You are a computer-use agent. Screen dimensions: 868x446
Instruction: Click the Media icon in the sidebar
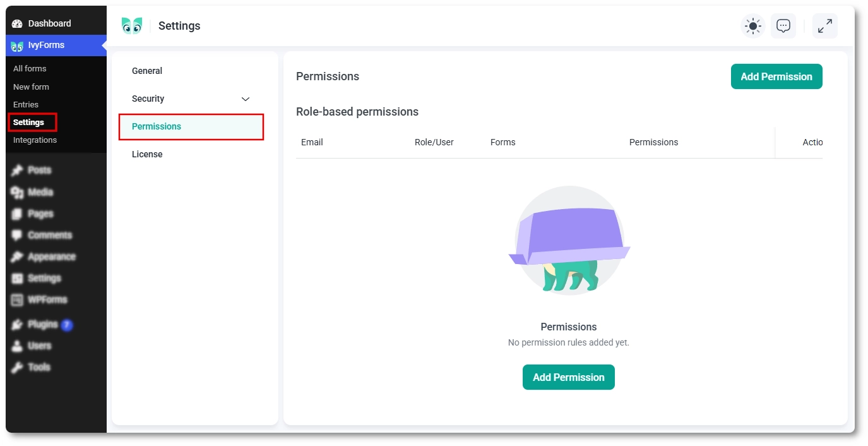[18, 192]
